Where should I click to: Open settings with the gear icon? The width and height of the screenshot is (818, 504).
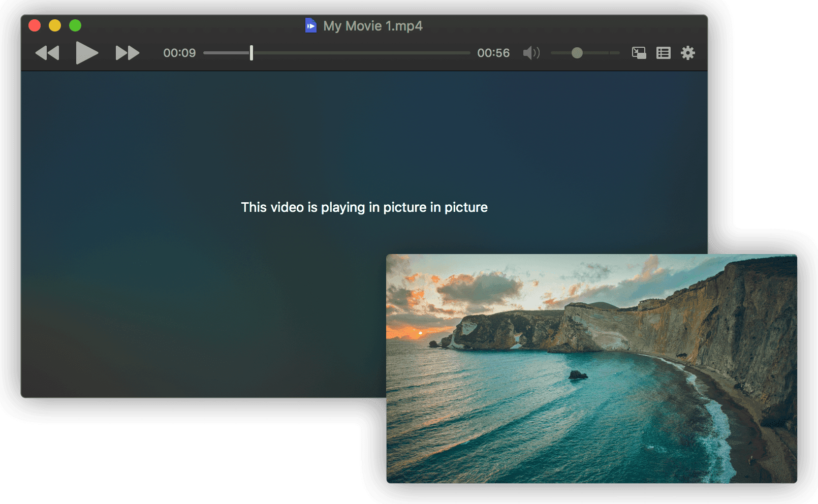tap(688, 53)
